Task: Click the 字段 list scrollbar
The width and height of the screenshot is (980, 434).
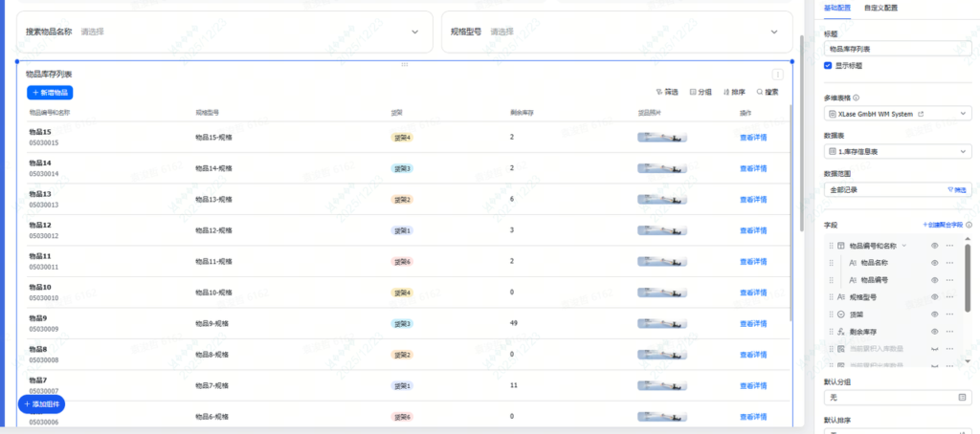Action: 968,277
